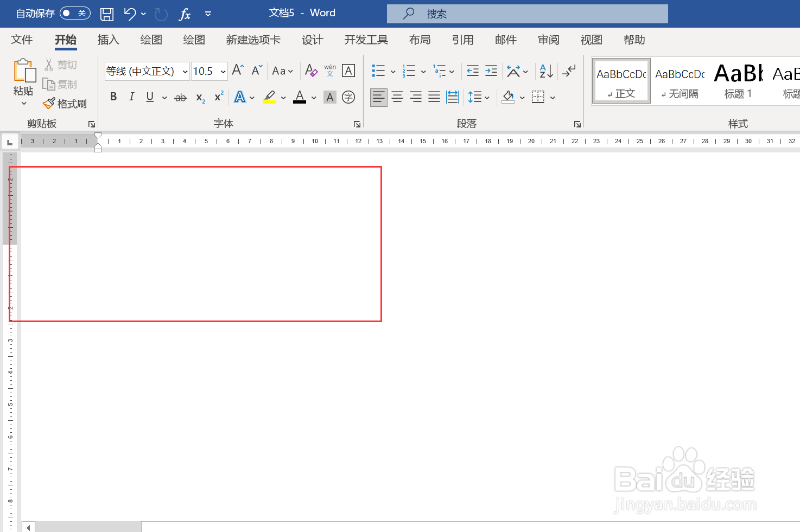
Task: Toggle subscript formatting
Action: [201, 98]
